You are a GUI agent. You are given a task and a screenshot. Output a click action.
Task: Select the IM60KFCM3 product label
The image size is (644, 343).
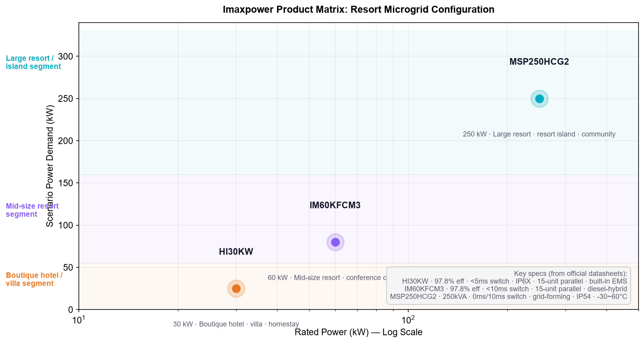(x=335, y=205)
